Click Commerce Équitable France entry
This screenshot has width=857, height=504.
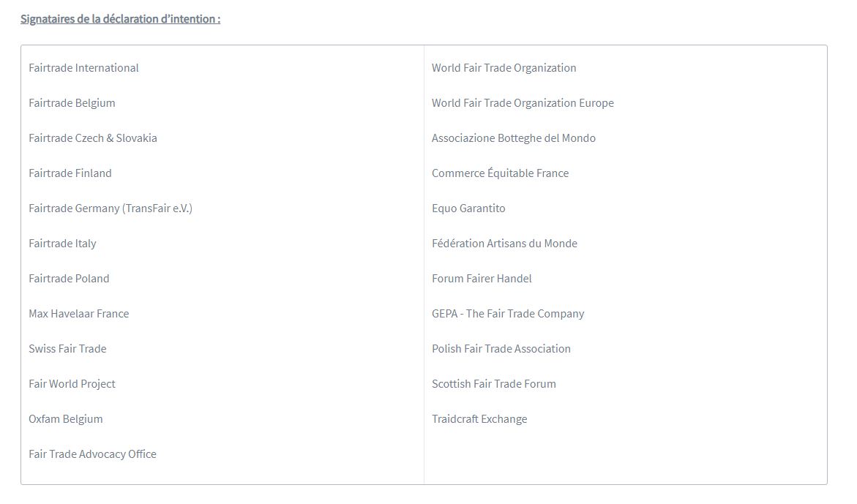click(x=500, y=173)
